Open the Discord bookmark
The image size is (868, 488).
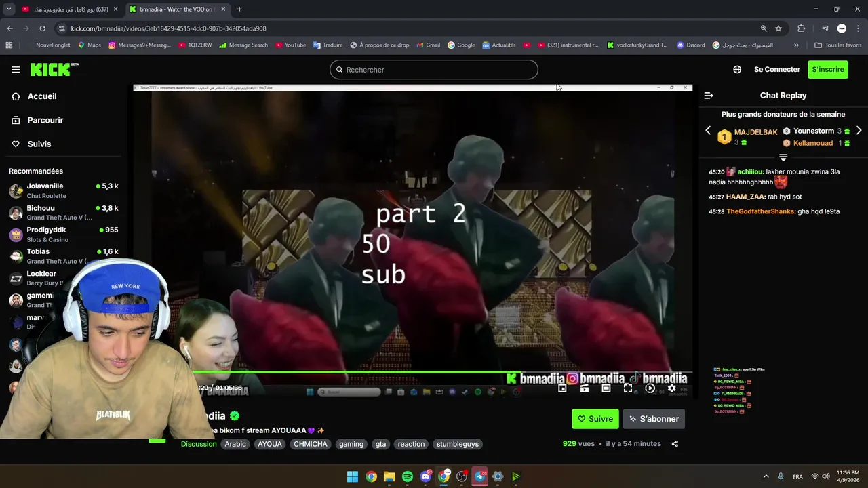(690, 45)
